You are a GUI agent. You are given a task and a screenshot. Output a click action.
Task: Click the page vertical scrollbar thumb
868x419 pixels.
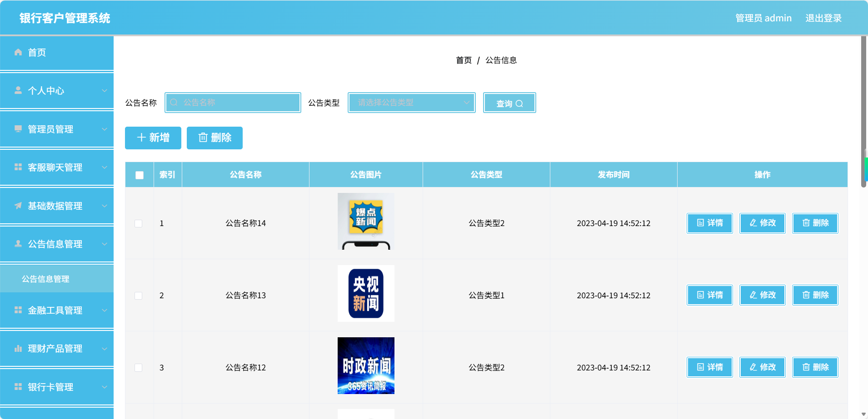point(864,111)
